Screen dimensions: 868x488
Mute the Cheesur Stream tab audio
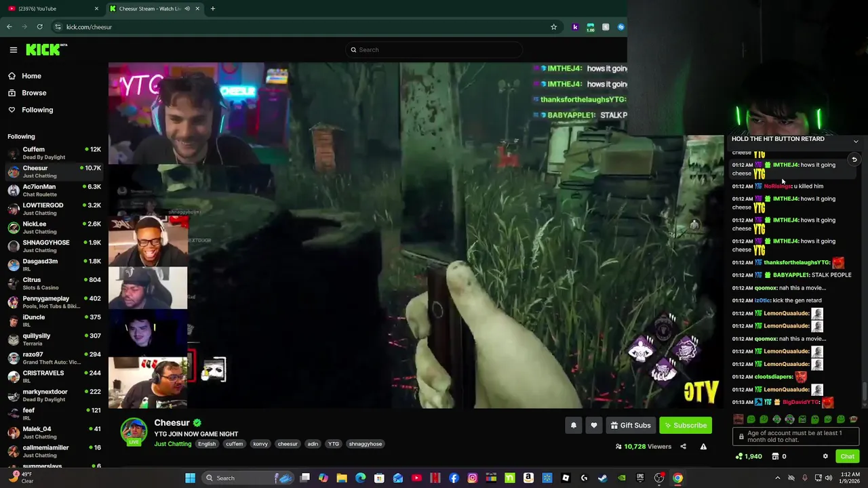(x=187, y=9)
